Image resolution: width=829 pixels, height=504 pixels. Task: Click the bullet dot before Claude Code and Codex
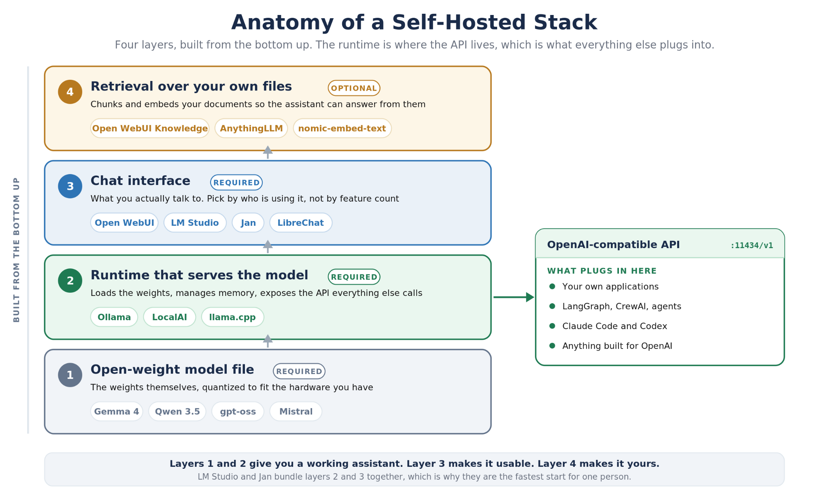[x=552, y=326]
